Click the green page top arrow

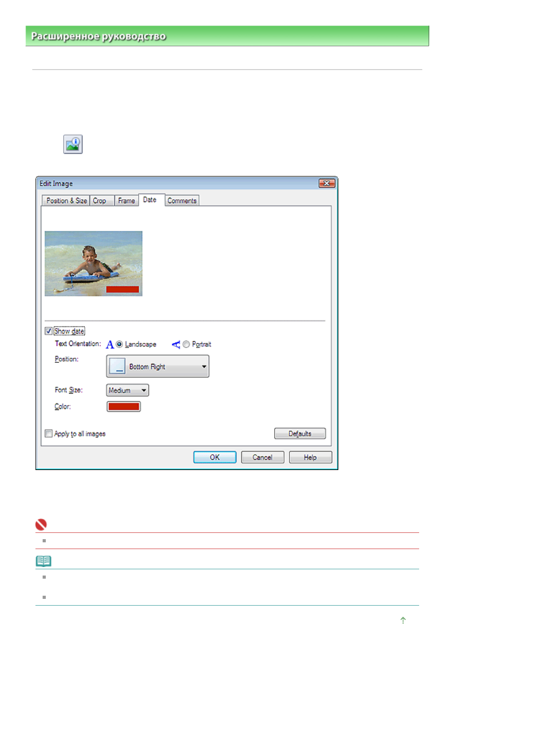[403, 620]
